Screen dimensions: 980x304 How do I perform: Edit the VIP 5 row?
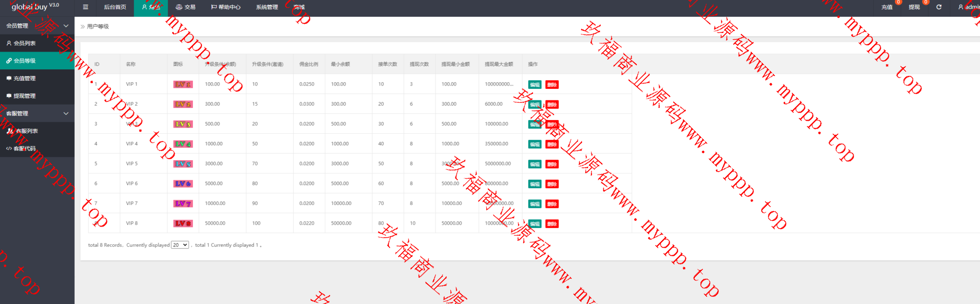[535, 164]
